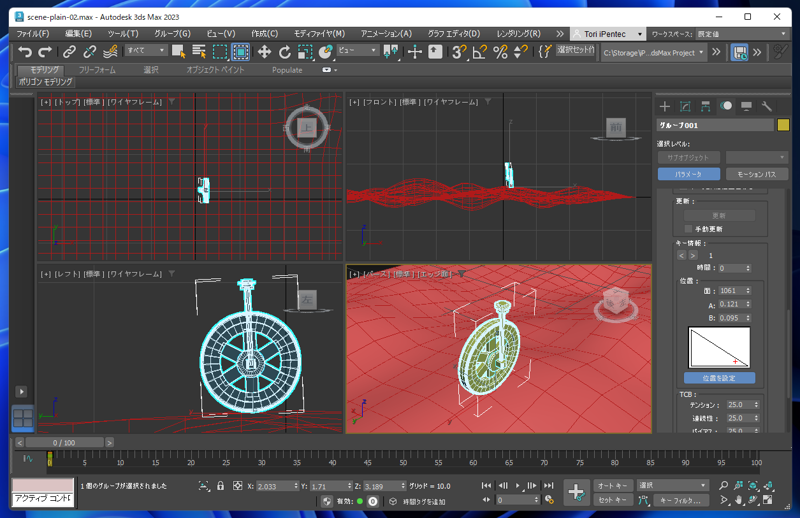Screen dimensions: 800x518
Task: Click the Play Animation button
Action: point(518,485)
